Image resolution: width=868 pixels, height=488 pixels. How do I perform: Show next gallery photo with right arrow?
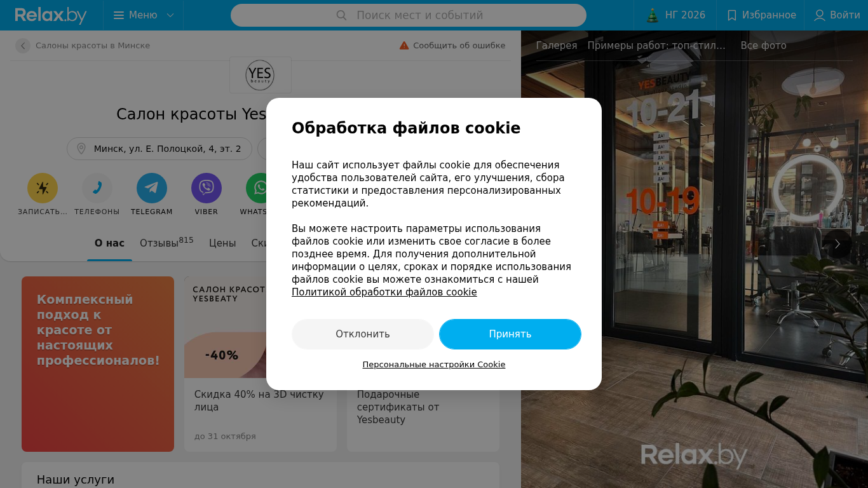837,244
